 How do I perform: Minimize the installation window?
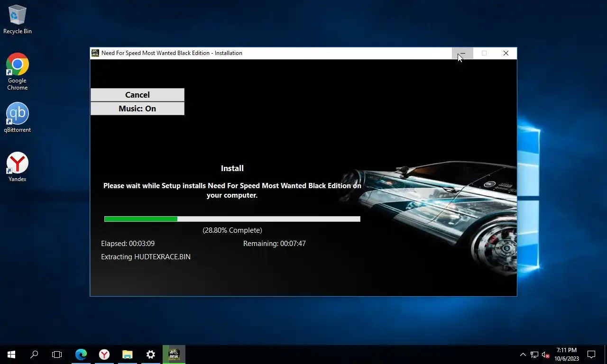462,53
